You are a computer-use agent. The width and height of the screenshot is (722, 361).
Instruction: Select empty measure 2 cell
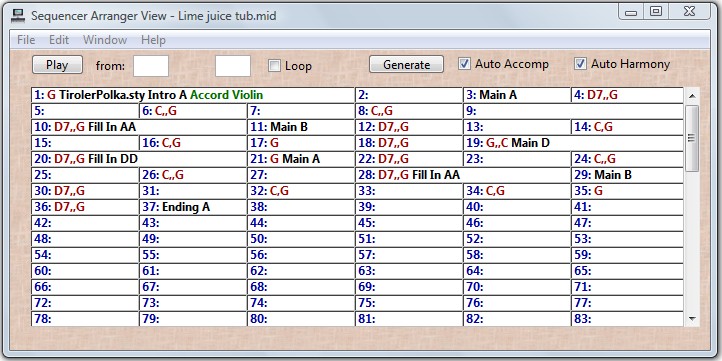409,95
